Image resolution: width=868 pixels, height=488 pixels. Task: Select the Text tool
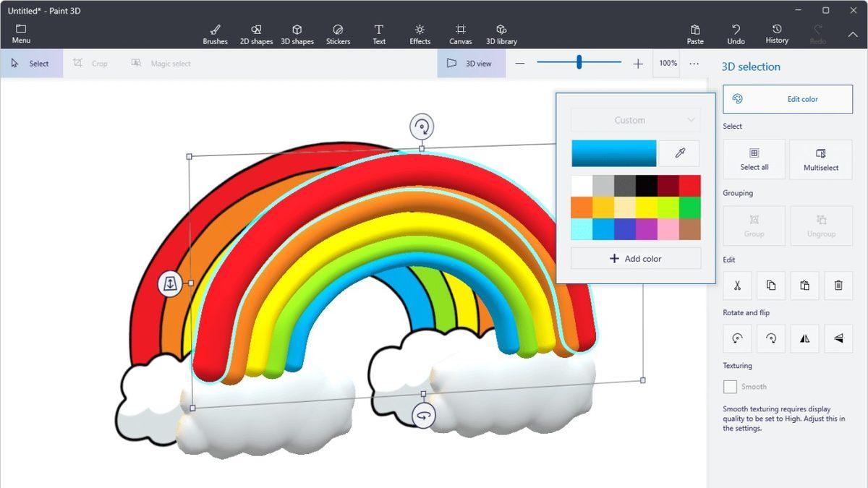coord(379,32)
